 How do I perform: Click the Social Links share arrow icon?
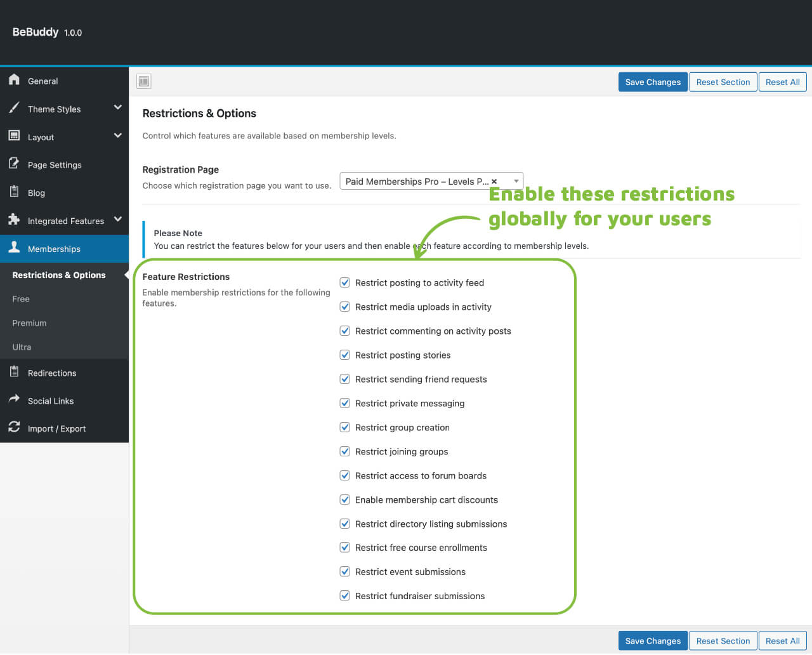click(x=14, y=400)
